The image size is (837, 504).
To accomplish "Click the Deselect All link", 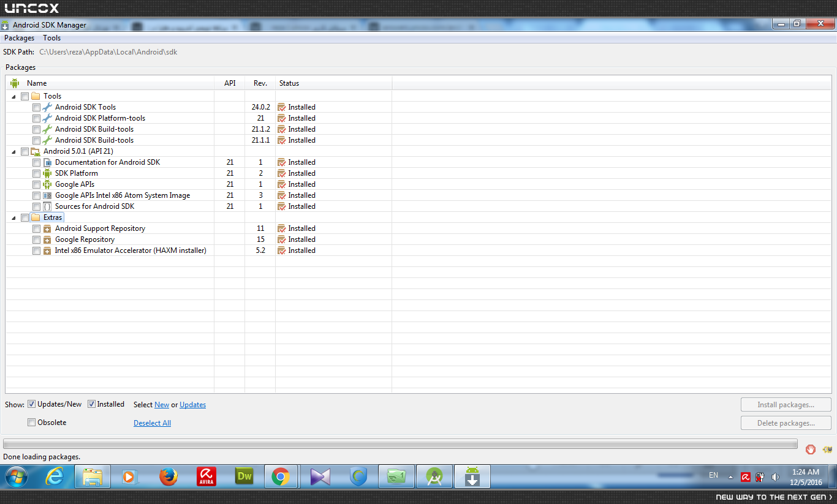I will 152,423.
